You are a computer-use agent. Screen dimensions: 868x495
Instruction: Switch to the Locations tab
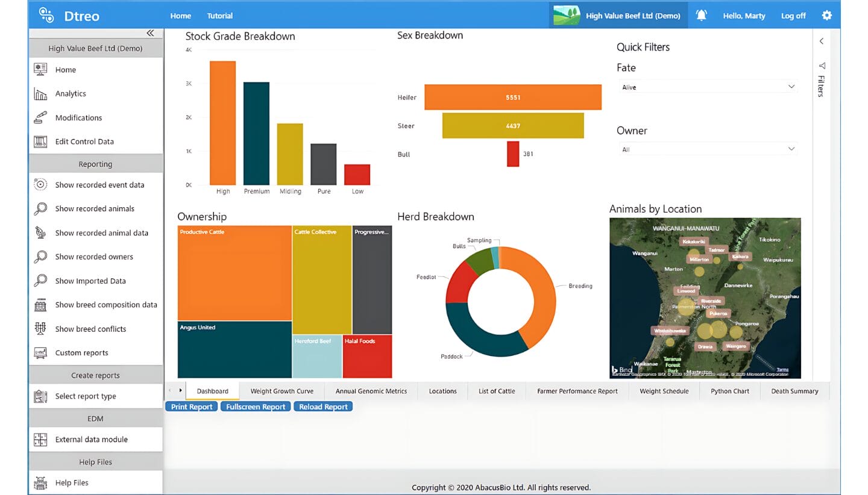click(x=442, y=391)
